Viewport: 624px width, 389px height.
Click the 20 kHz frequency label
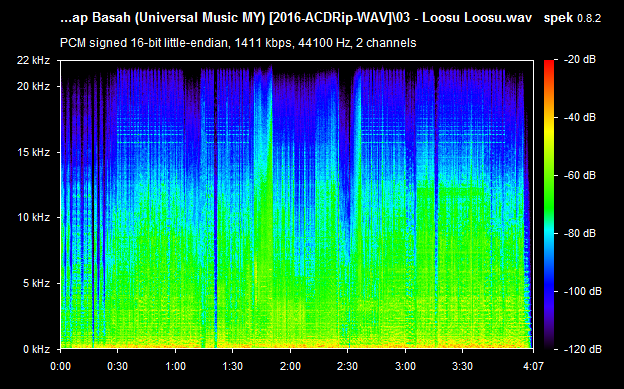point(33,86)
